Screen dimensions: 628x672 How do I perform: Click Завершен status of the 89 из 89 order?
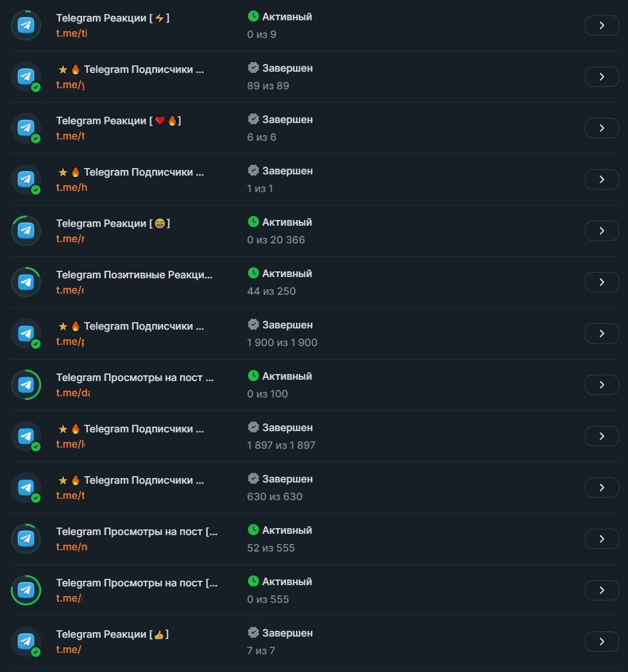click(x=287, y=68)
